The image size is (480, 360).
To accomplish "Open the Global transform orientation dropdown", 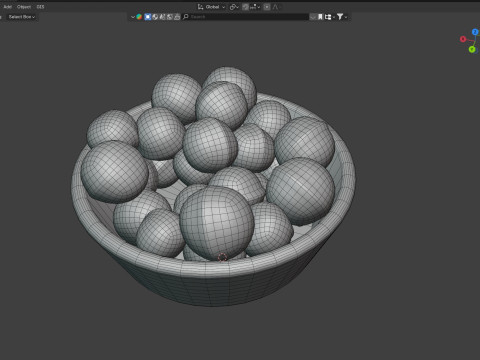I will click(x=211, y=7).
